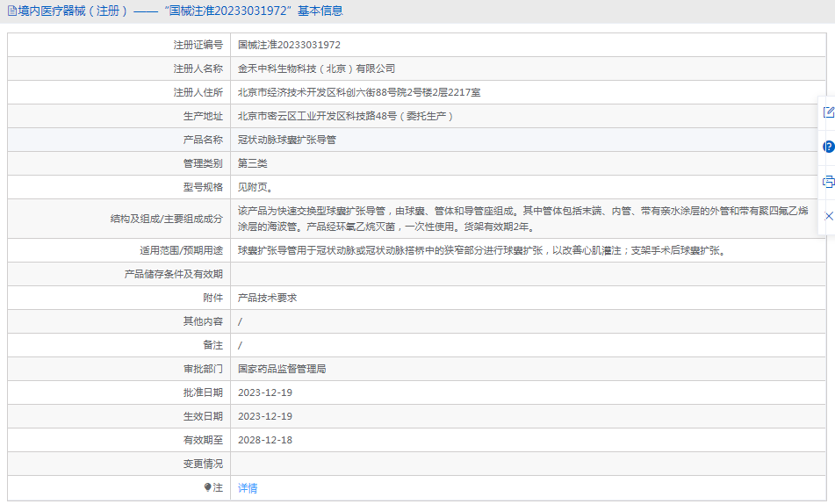Click registrant name 金禾中科生物科技(北京)有限公司
This screenshot has width=835, height=504.
coord(316,68)
